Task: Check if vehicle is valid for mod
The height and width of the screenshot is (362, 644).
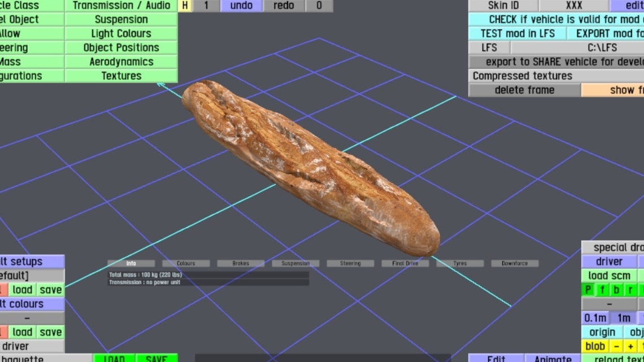Action: 556,19
